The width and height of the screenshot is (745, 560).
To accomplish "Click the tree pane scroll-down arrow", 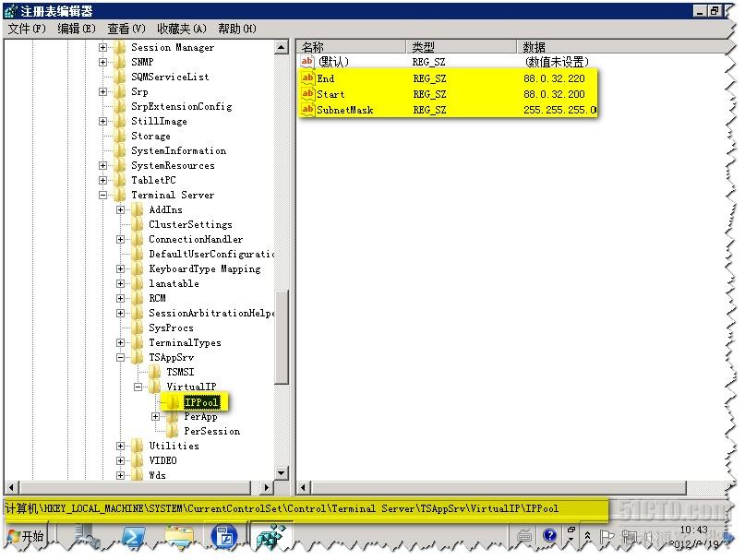I will point(282,473).
